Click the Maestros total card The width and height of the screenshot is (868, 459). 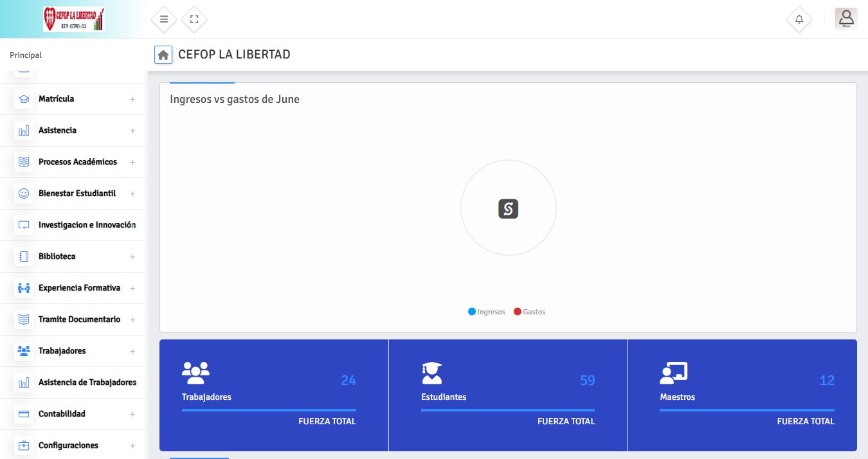click(x=742, y=395)
